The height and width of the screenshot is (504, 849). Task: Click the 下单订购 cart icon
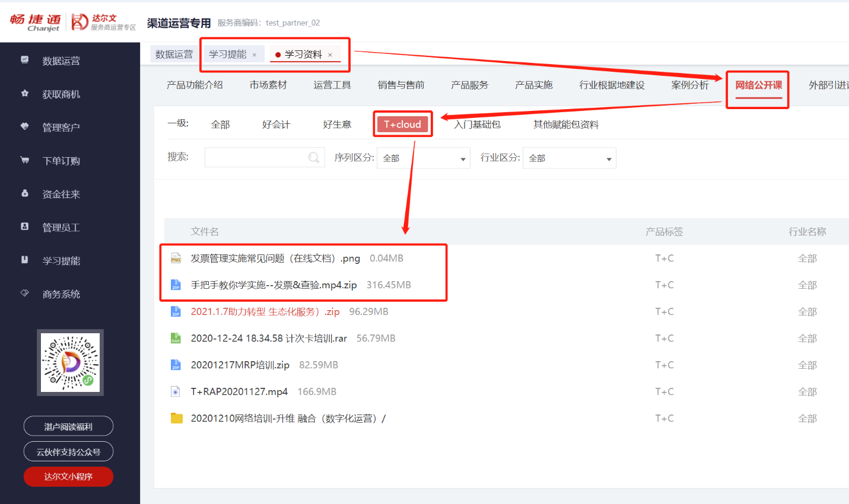(25, 160)
